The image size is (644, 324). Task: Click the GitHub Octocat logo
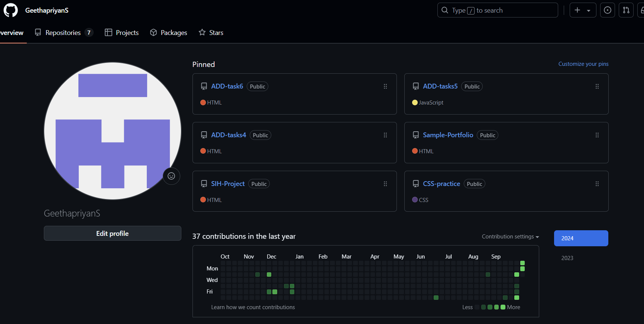[11, 10]
